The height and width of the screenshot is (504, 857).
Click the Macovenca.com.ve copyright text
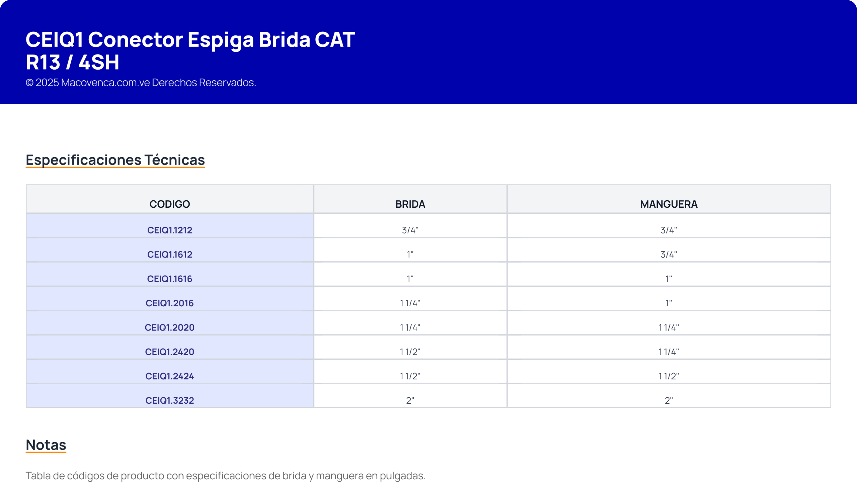point(141,83)
